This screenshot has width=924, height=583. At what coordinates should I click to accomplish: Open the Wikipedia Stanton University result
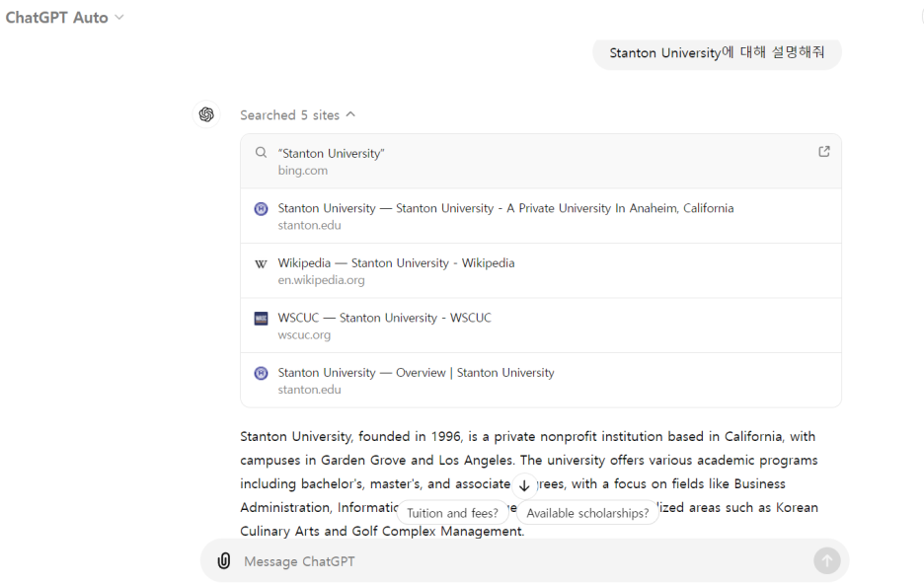click(540, 271)
